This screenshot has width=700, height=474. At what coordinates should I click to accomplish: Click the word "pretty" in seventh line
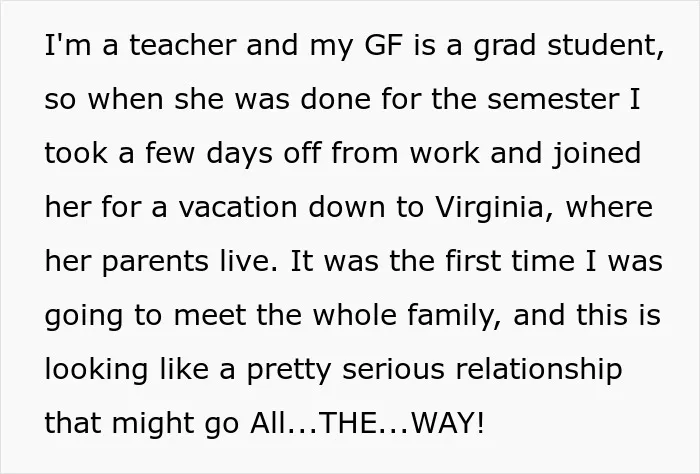click(x=289, y=370)
